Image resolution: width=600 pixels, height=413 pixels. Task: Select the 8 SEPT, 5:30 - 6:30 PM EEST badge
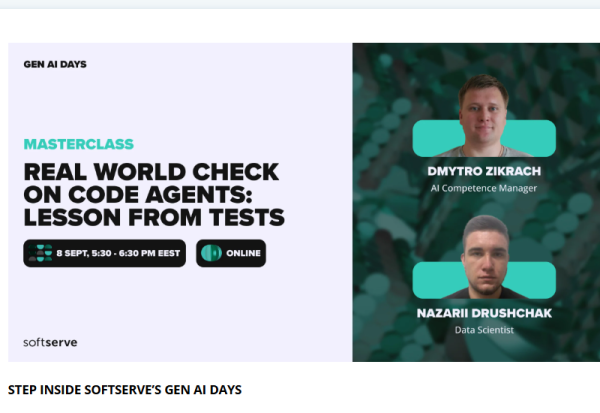tap(104, 253)
